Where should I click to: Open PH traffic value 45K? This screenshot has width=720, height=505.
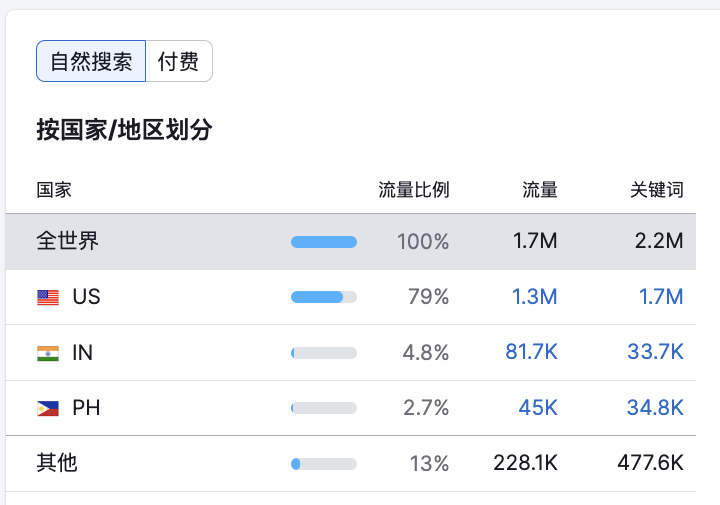click(x=538, y=408)
